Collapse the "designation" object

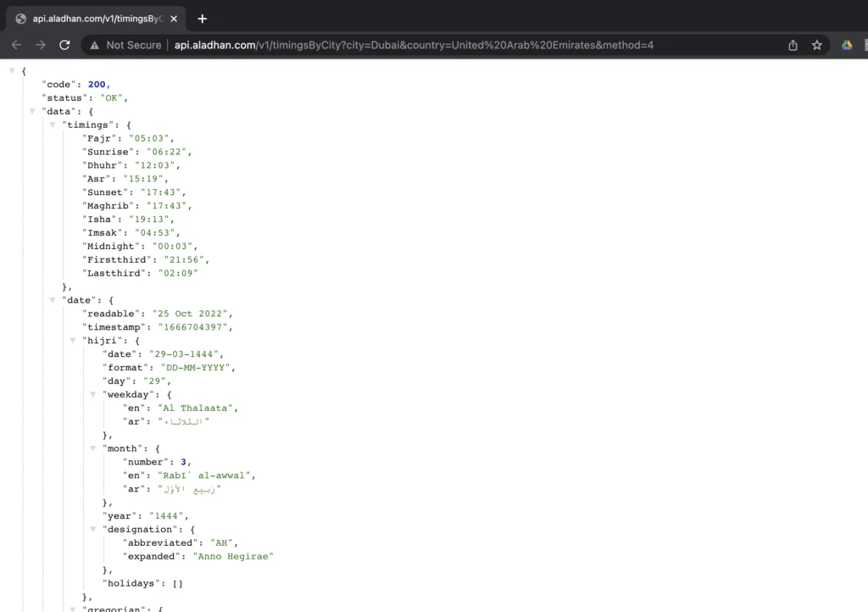pyautogui.click(x=93, y=529)
